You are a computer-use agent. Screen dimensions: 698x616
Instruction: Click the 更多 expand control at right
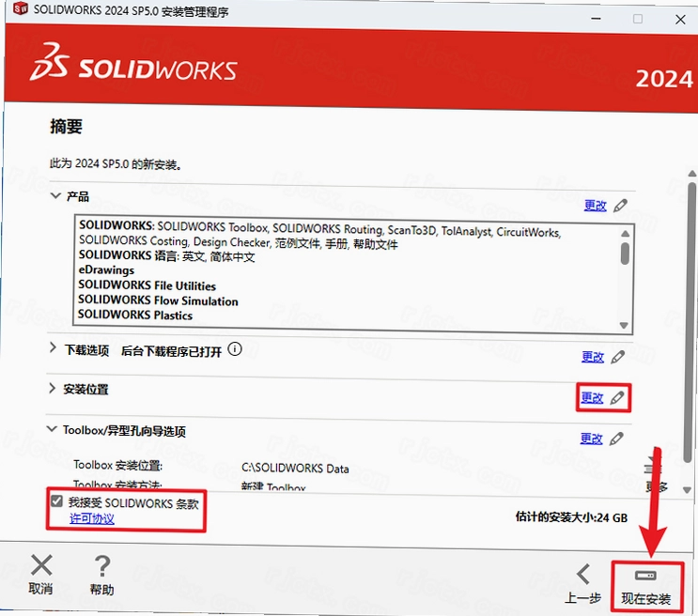click(x=656, y=476)
